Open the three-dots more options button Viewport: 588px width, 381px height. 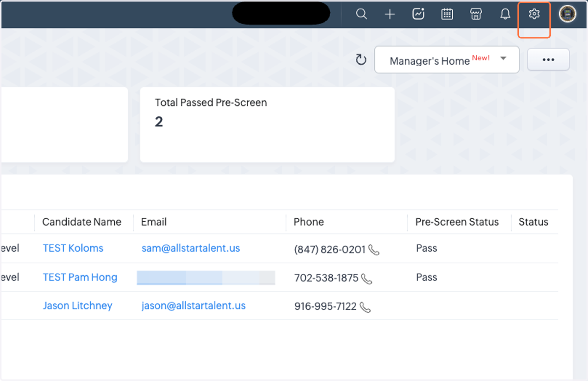tap(548, 60)
